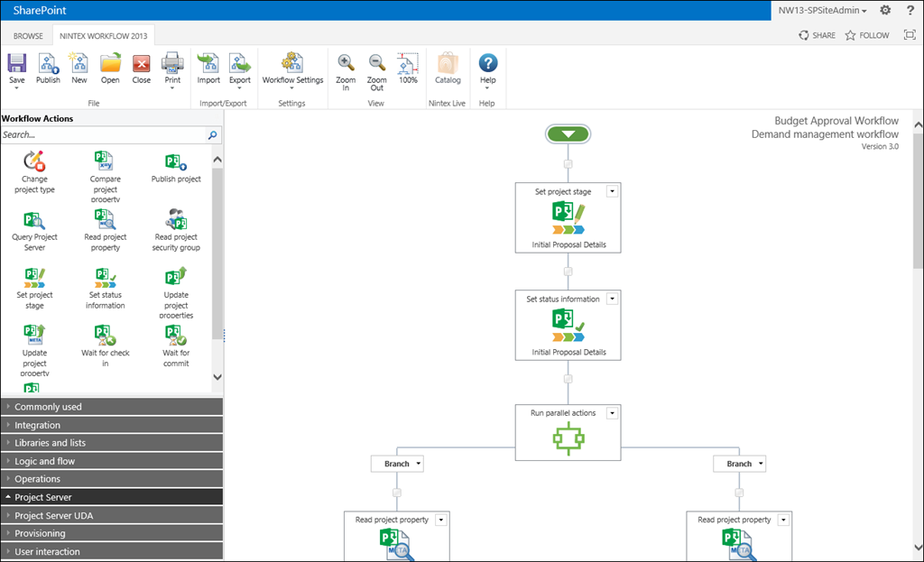Viewport: 924px width, 562px height.
Task: Open Set project stage action dropdown
Action: coord(613,191)
